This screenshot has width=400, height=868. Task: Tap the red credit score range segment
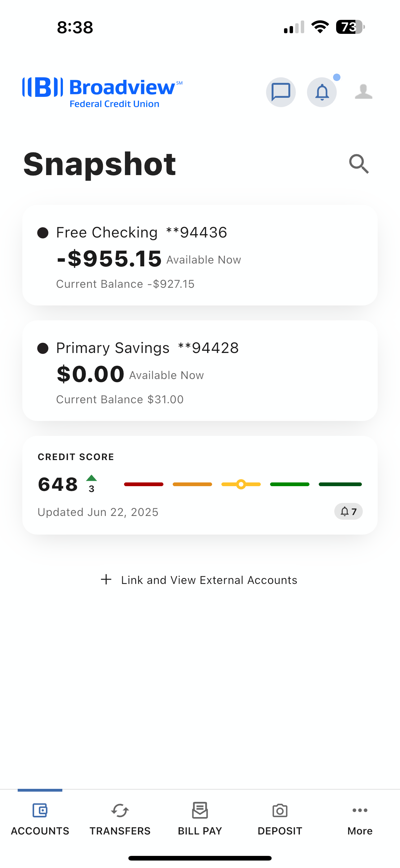coord(144,484)
